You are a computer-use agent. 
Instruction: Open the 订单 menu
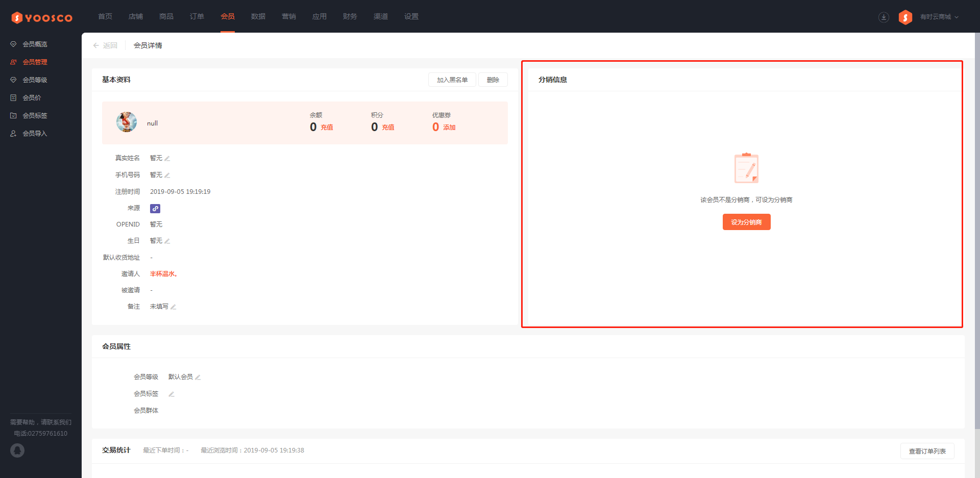(197, 16)
